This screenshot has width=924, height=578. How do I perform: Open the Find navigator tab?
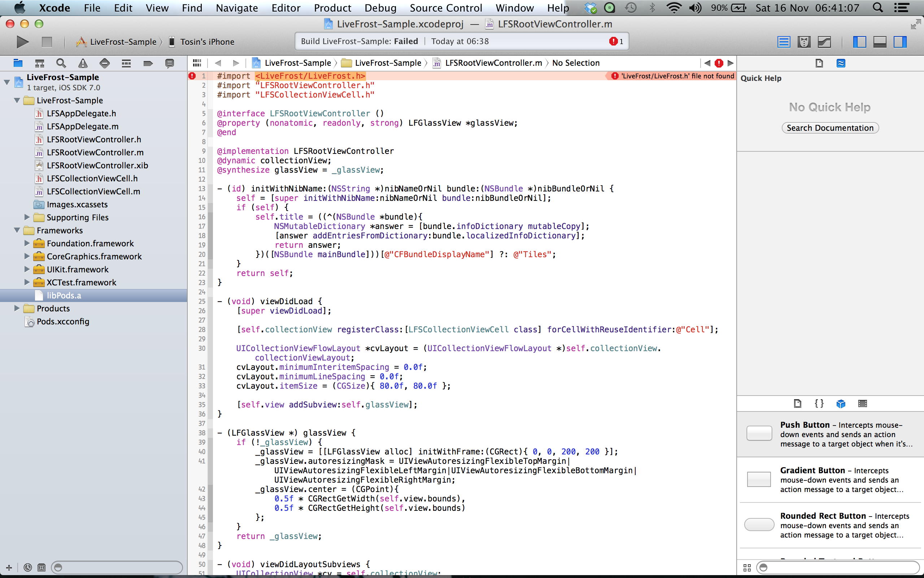[61, 63]
